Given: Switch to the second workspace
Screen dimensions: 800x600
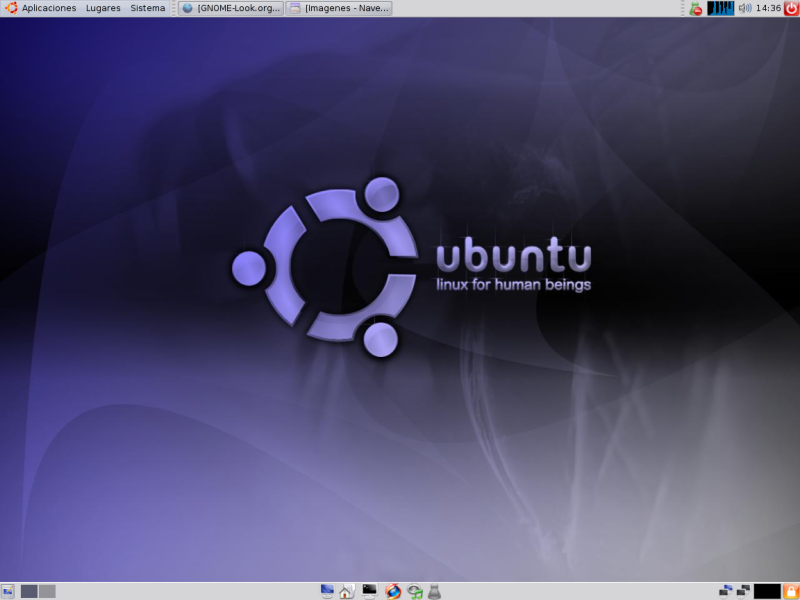Looking at the screenshot, I should tap(47, 591).
